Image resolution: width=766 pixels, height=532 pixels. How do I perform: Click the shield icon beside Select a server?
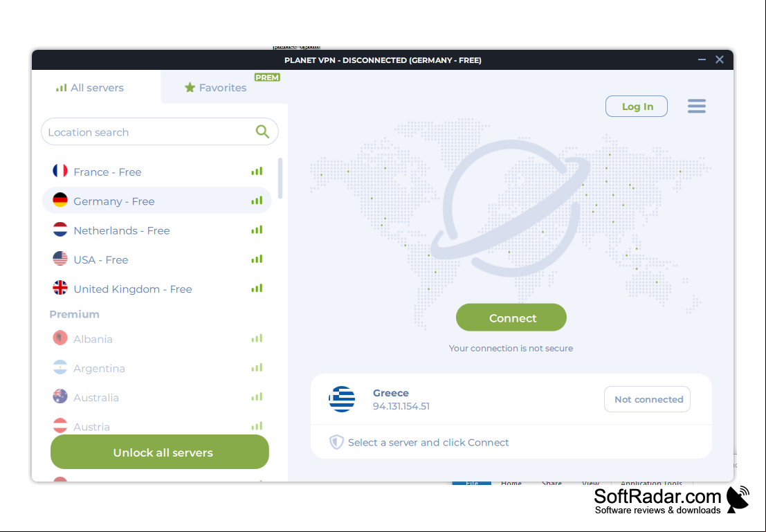click(336, 442)
